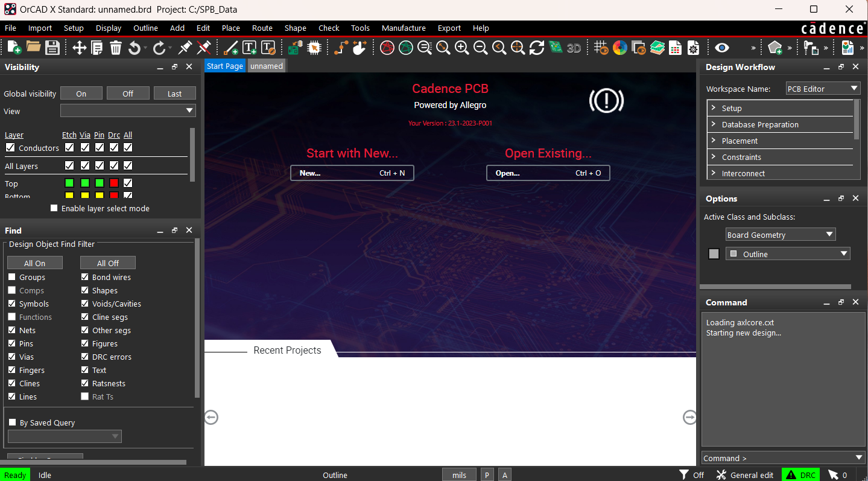868x481 pixels.
Task: Toggle the Groups checkbox in Find filter
Action: (x=12, y=277)
